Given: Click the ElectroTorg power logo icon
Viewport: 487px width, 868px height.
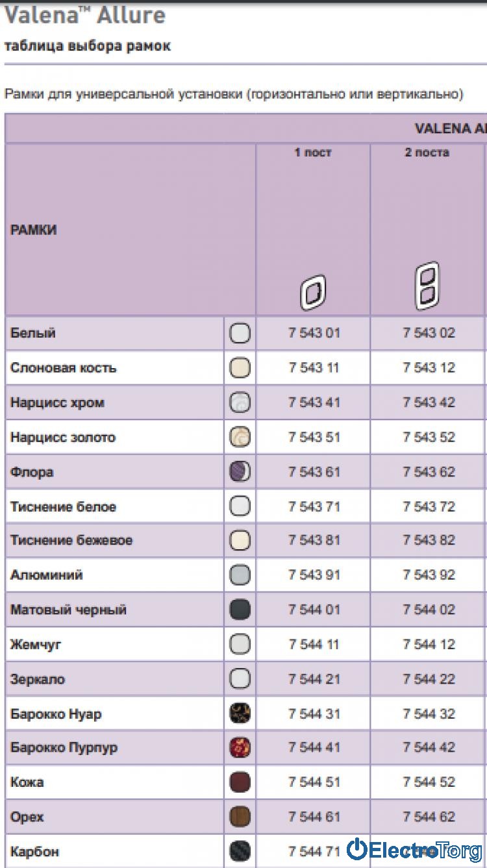Looking at the screenshot, I should (357, 849).
